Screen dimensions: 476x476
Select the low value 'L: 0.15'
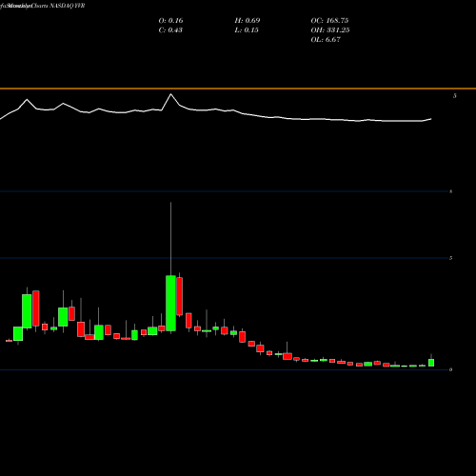pyautogui.click(x=247, y=30)
